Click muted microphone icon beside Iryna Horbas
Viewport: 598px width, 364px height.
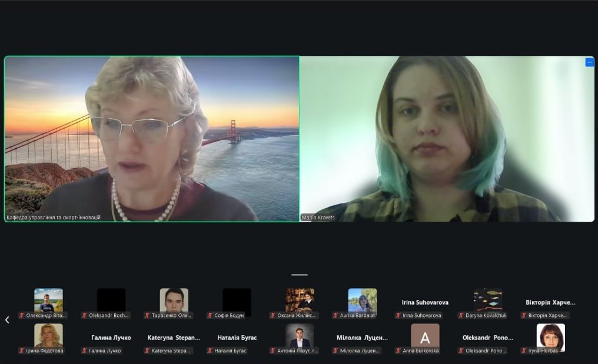(x=524, y=351)
